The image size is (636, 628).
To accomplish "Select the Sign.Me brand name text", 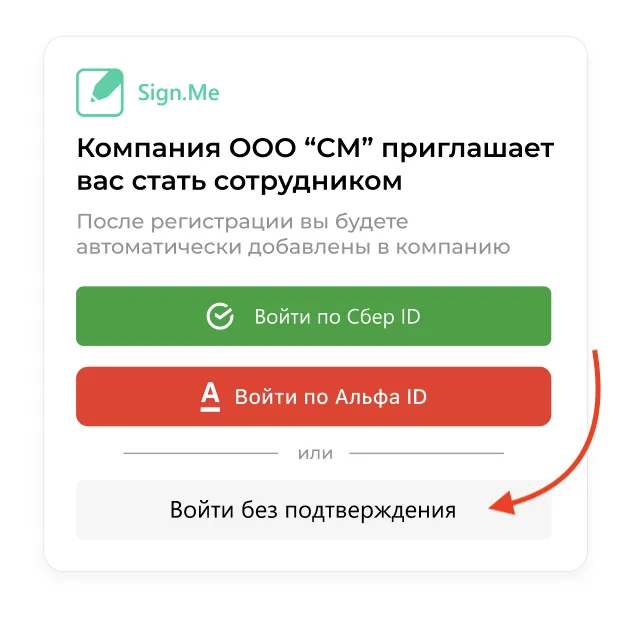I will [x=178, y=93].
